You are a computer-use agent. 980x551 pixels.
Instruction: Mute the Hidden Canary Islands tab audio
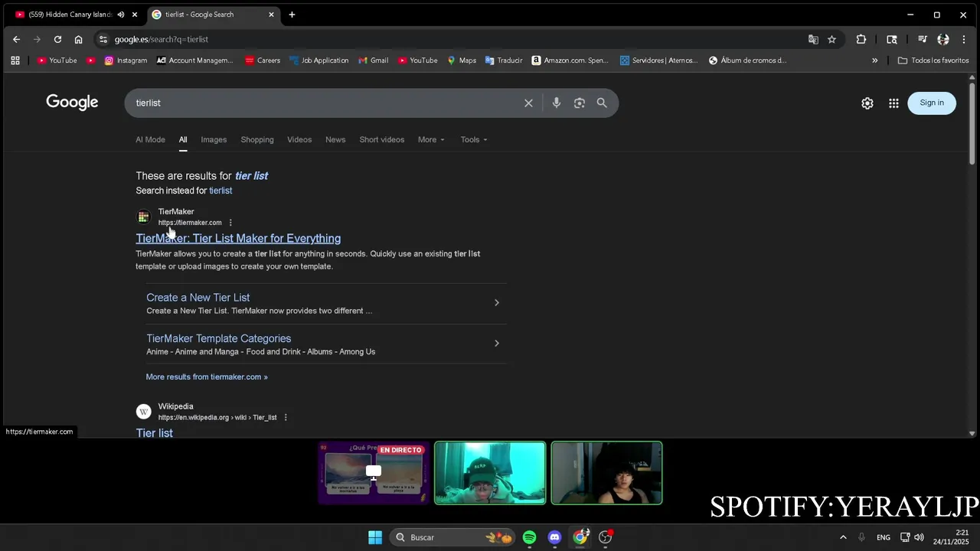121,15
